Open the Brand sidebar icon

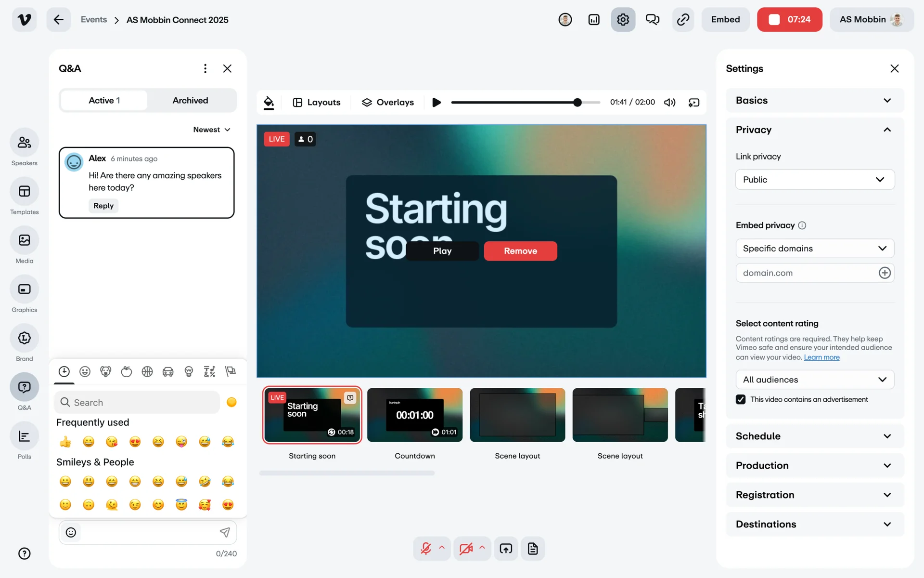point(24,338)
